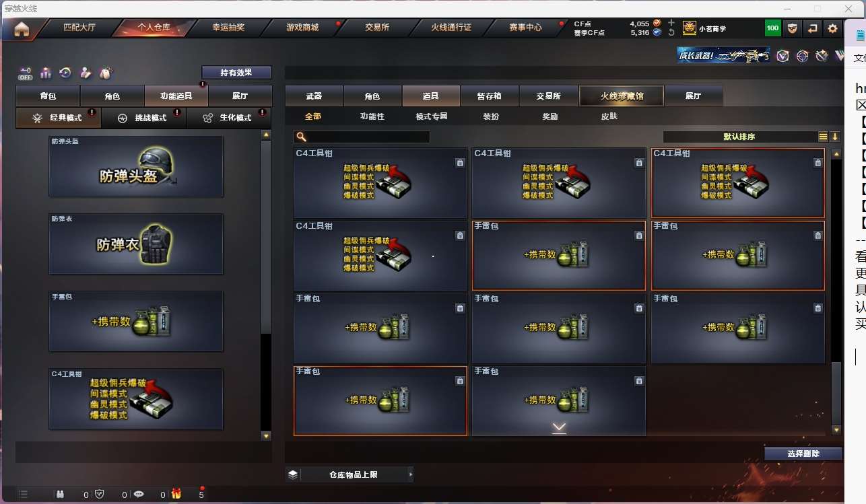Screen dimensions: 866x504
Task: Open the settings gear icon
Action: coord(832,28)
